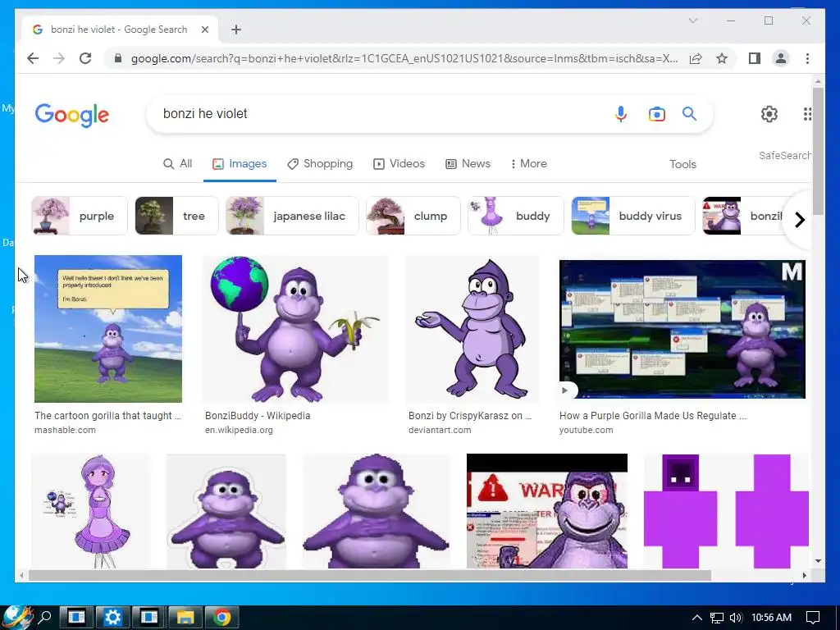The width and height of the screenshot is (840, 630).
Task: Expand the More search options menu
Action: pyautogui.click(x=529, y=163)
